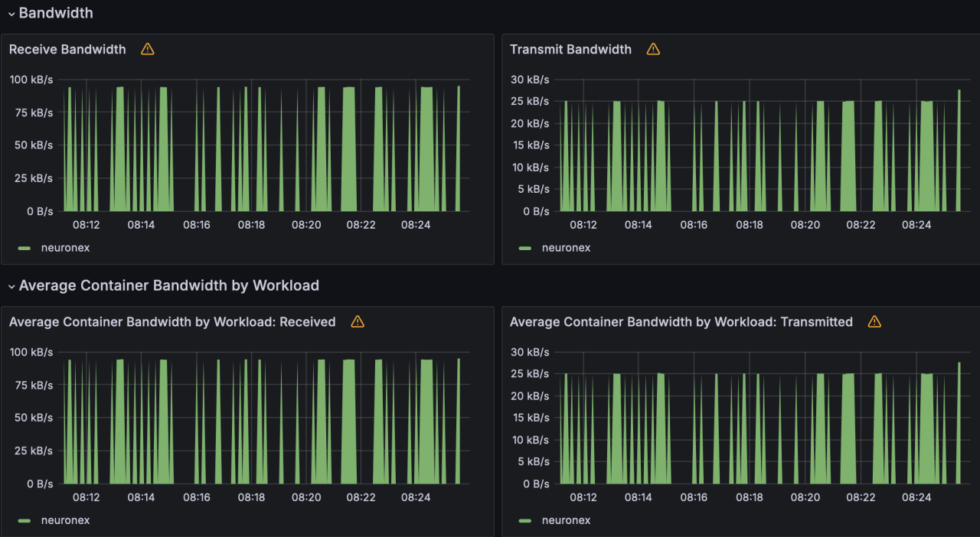Click green color swatch in Receive Bandwidth legend
980x537 pixels.
tap(24, 248)
